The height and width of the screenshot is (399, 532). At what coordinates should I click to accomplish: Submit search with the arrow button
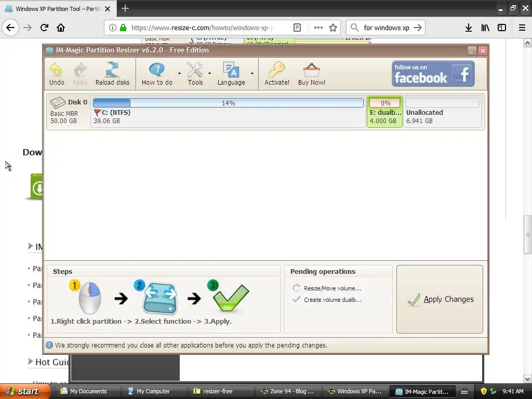point(418,28)
